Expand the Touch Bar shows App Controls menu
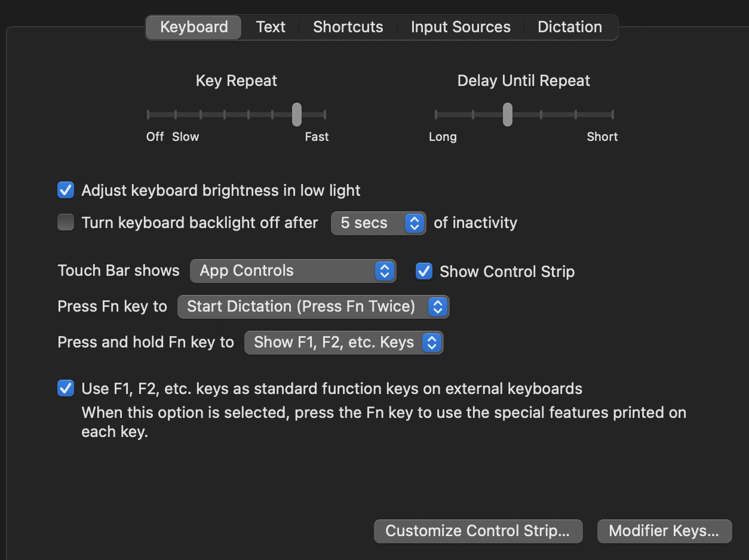Image resolution: width=749 pixels, height=560 pixels. click(x=293, y=271)
